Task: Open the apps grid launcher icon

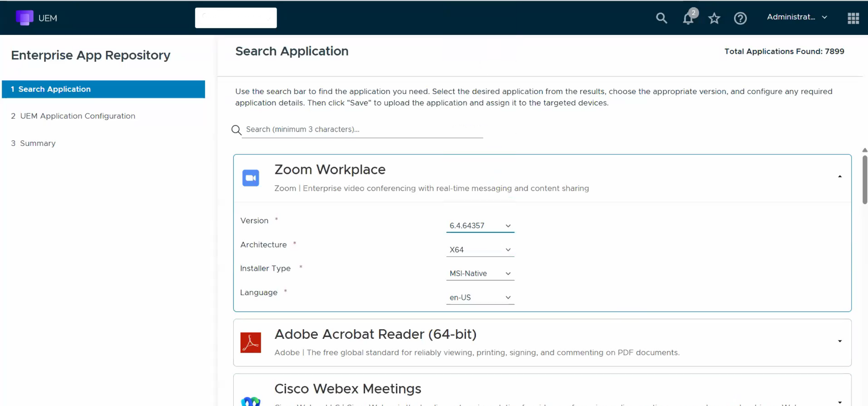Action: click(x=853, y=18)
